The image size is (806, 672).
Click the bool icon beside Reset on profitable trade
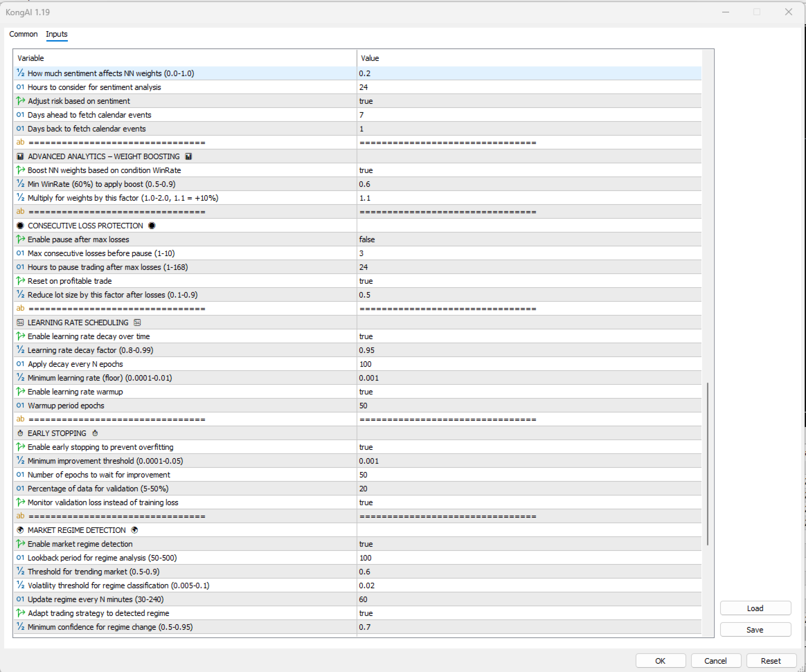(x=20, y=281)
